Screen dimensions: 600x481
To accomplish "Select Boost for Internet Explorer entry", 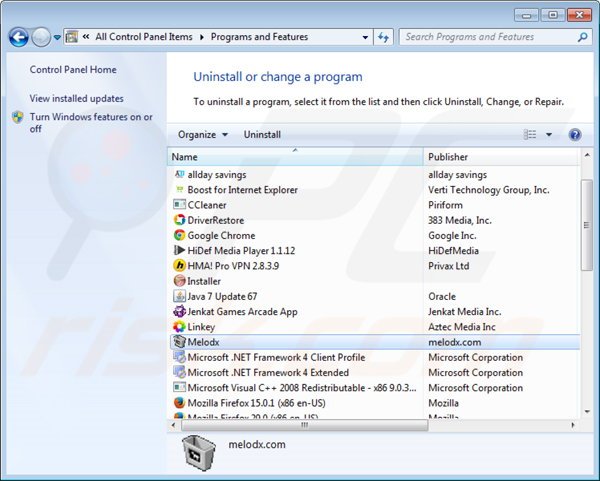I will (243, 190).
